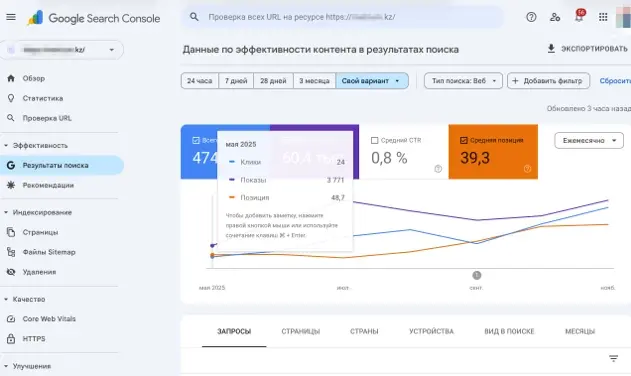This screenshot has width=631, height=376.
Task: Switch to the МЕСЯЦЫ tab
Action: (x=580, y=331)
